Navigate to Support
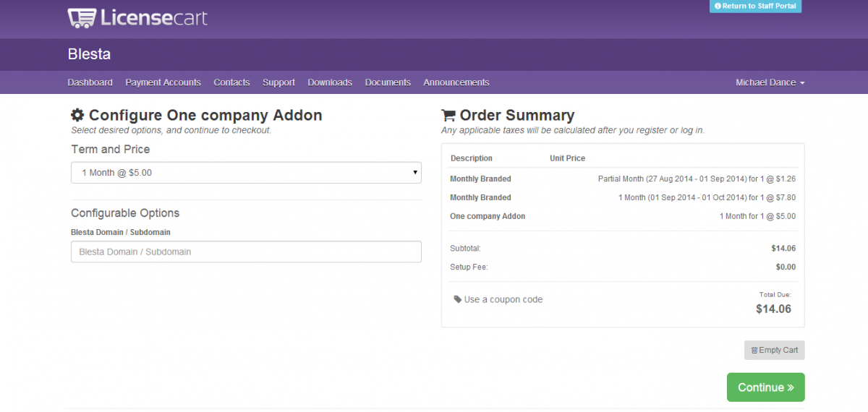The height and width of the screenshot is (412, 868). coord(278,82)
